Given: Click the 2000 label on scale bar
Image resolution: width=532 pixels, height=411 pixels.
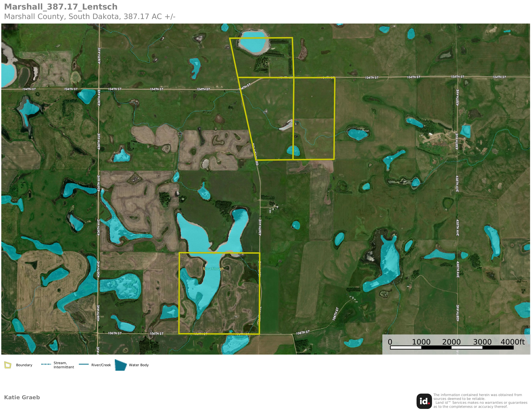Looking at the screenshot, I should pyautogui.click(x=451, y=342).
